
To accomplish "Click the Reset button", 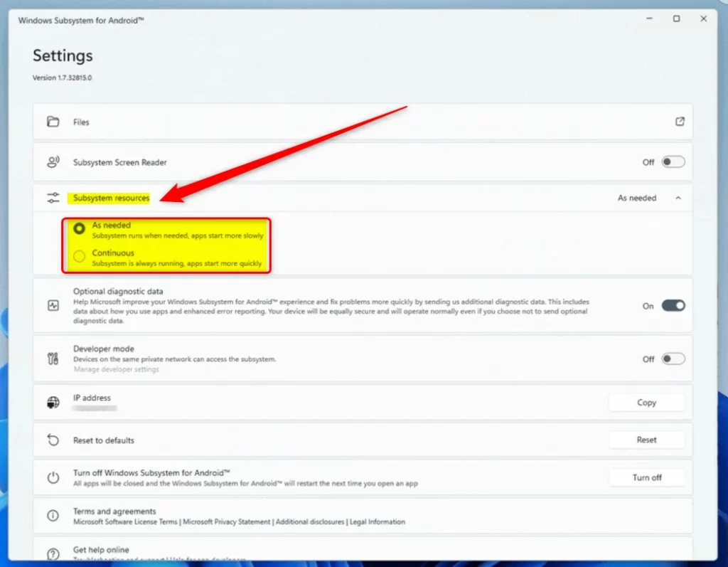I will tap(646, 440).
